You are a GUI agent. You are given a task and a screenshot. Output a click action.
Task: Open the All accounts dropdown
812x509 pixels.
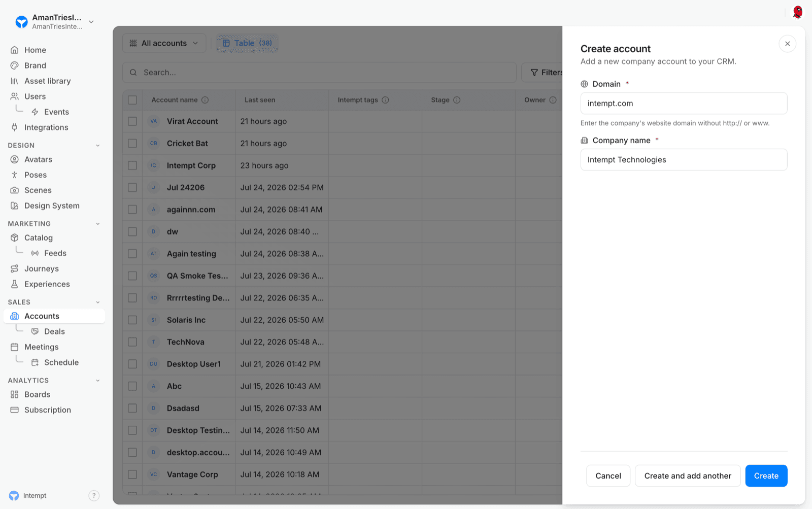[164, 43]
